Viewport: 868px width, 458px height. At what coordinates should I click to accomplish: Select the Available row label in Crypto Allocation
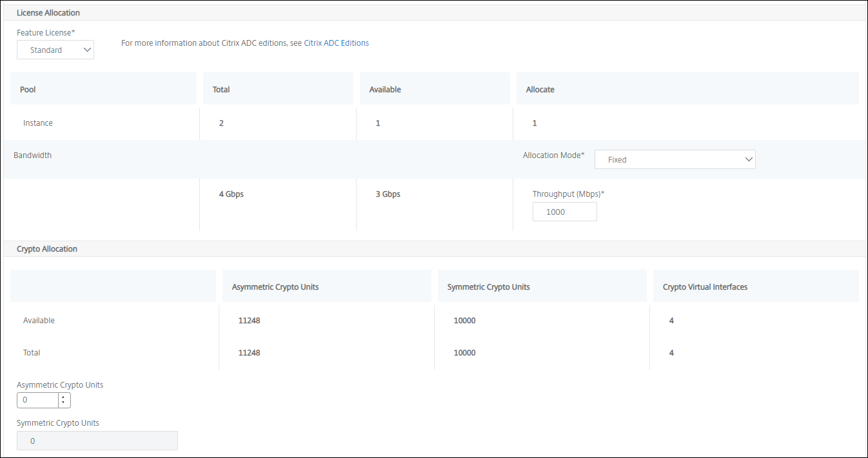coord(39,321)
